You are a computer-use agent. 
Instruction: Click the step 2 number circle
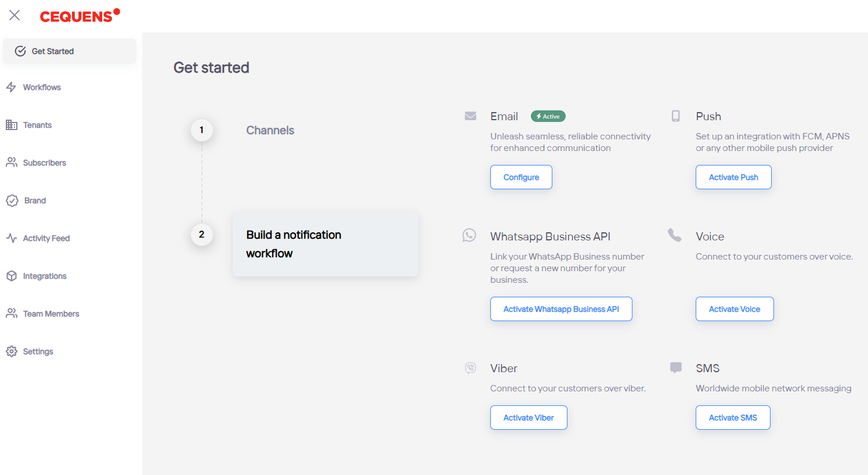click(x=202, y=235)
